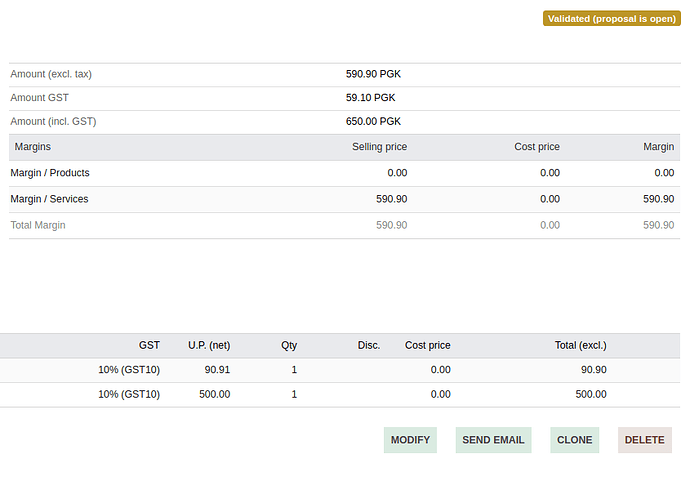Select the 650.00 PGK total amount
The width and height of the screenshot is (690, 481).
coord(373,121)
